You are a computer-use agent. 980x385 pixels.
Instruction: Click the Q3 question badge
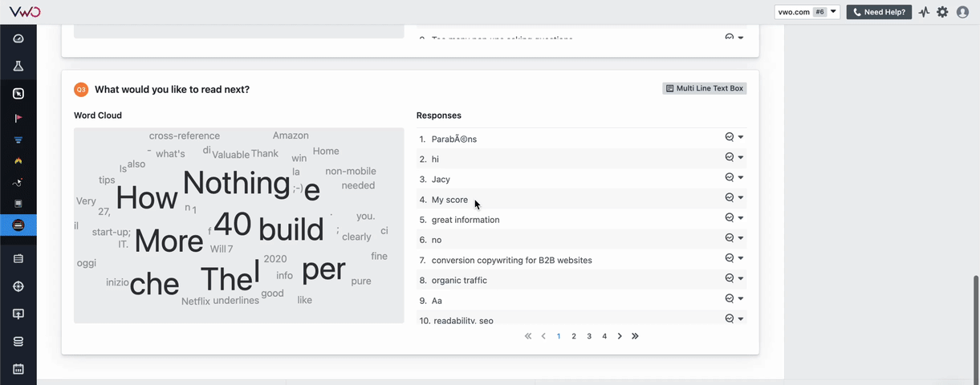pyautogui.click(x=81, y=89)
